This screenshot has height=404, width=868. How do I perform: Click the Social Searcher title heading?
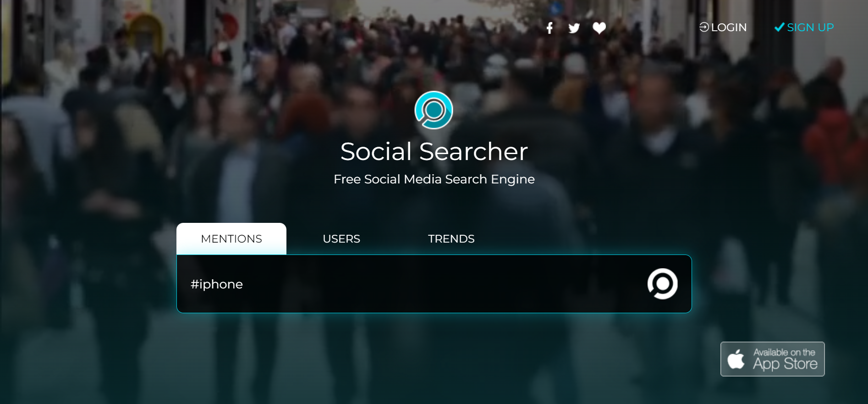(434, 151)
